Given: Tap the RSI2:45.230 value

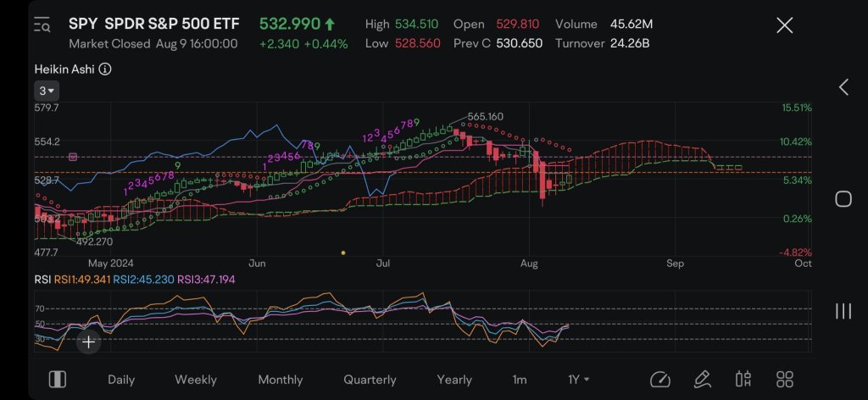Looking at the screenshot, I should pyautogui.click(x=143, y=280).
